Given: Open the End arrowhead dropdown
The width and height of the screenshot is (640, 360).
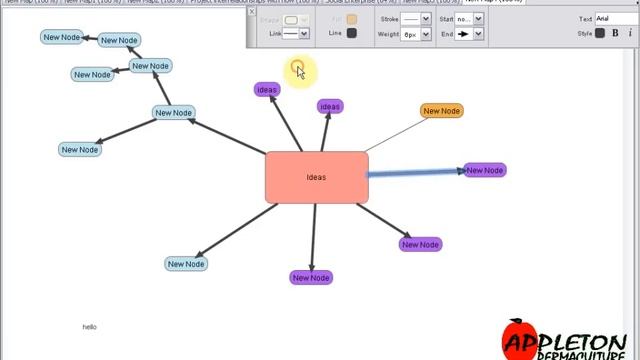Looking at the screenshot, I should (478, 34).
